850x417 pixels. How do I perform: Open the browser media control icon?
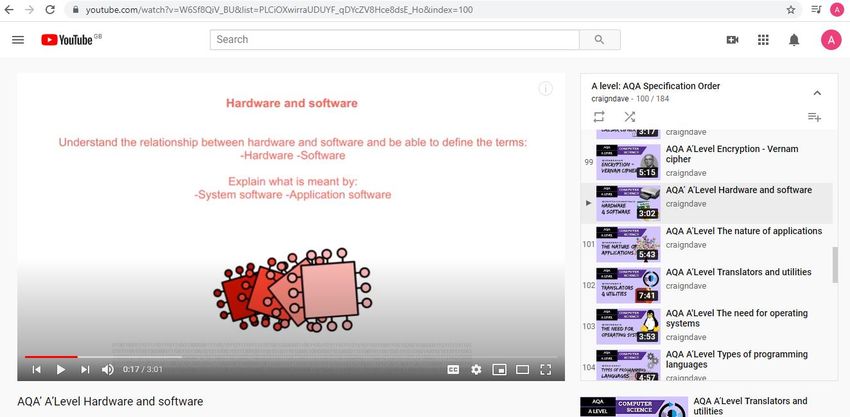(816, 9)
